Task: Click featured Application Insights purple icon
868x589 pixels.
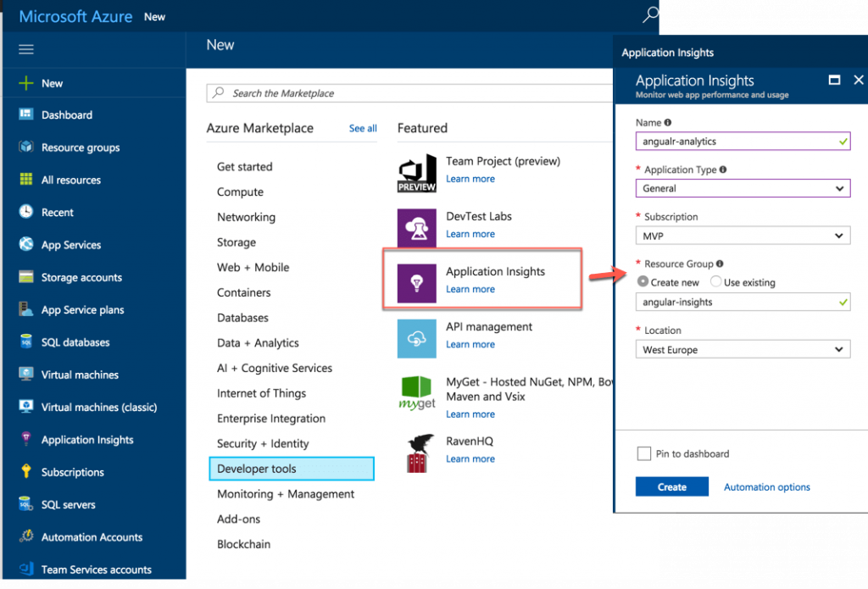Action: pyautogui.click(x=417, y=283)
